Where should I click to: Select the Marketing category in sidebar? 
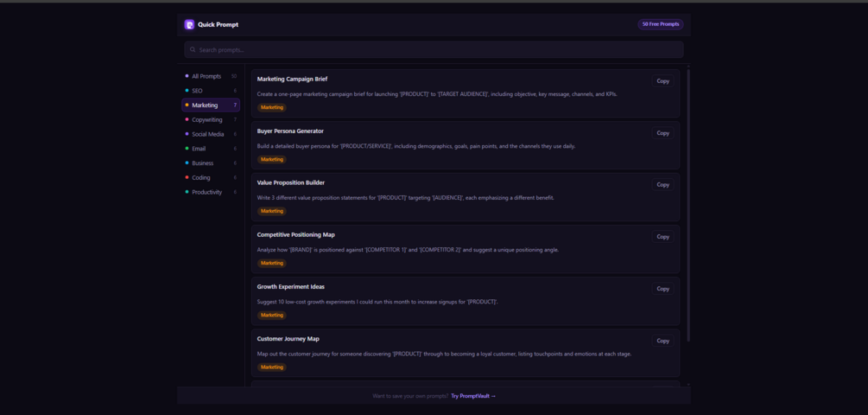tap(211, 105)
